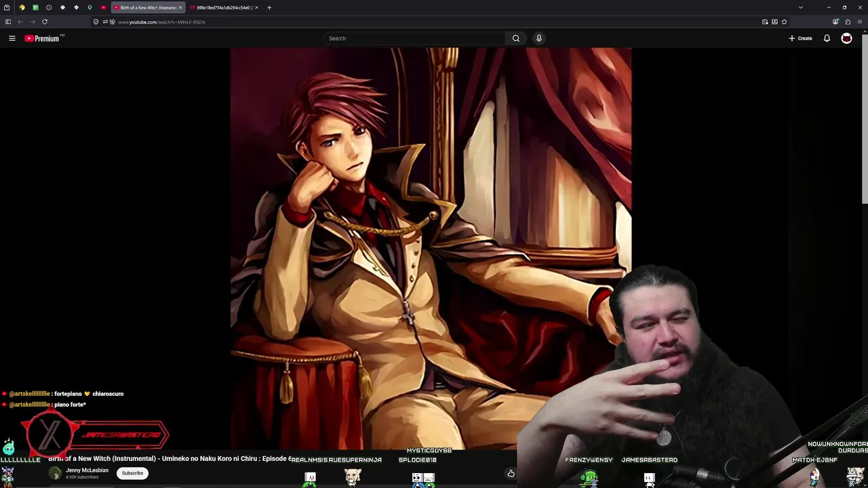Open a new browser tab
868x488 pixels.
coord(269,7)
